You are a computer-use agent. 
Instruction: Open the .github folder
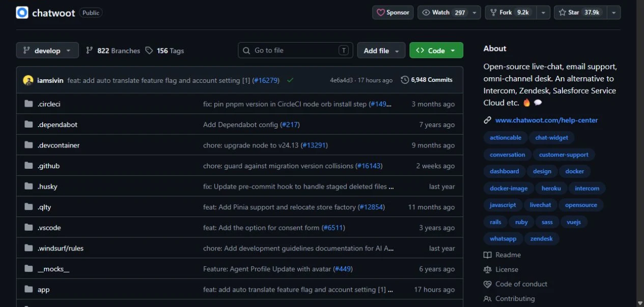tap(48, 166)
